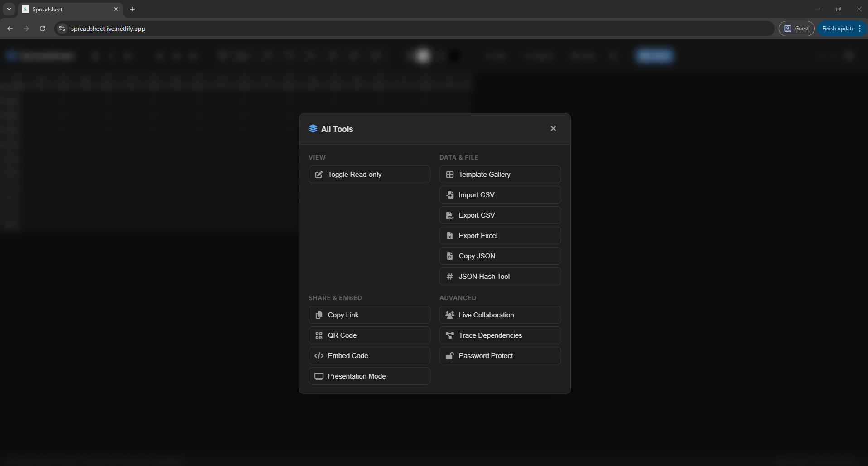Image resolution: width=868 pixels, height=466 pixels.
Task: Open the QR Code generator
Action: (x=369, y=335)
